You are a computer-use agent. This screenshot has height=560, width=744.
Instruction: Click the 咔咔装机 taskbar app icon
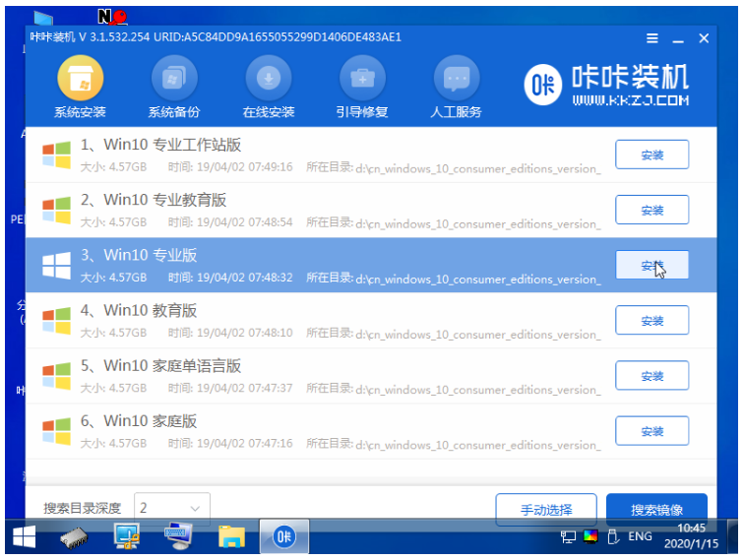tap(283, 536)
